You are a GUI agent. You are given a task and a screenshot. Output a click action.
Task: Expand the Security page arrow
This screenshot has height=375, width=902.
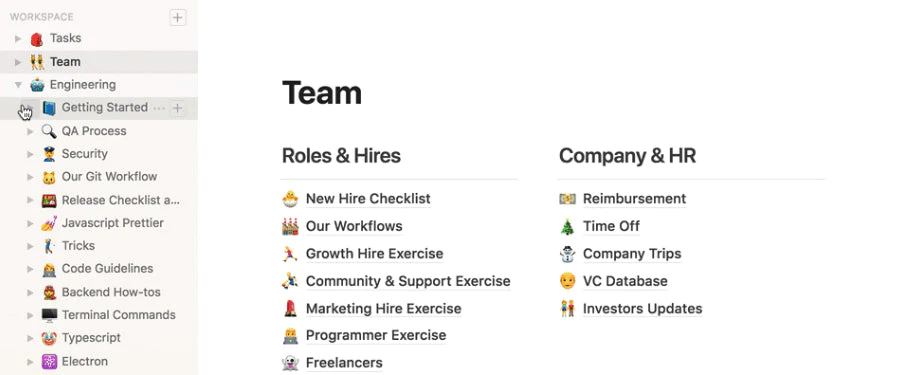pyautogui.click(x=30, y=154)
